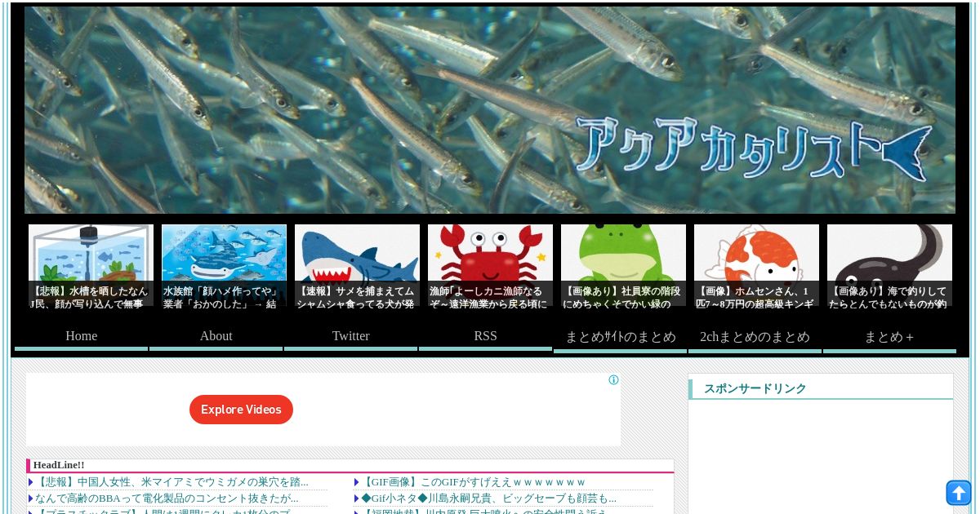Click the スポンサードリンク sidebar heading

coord(755,389)
